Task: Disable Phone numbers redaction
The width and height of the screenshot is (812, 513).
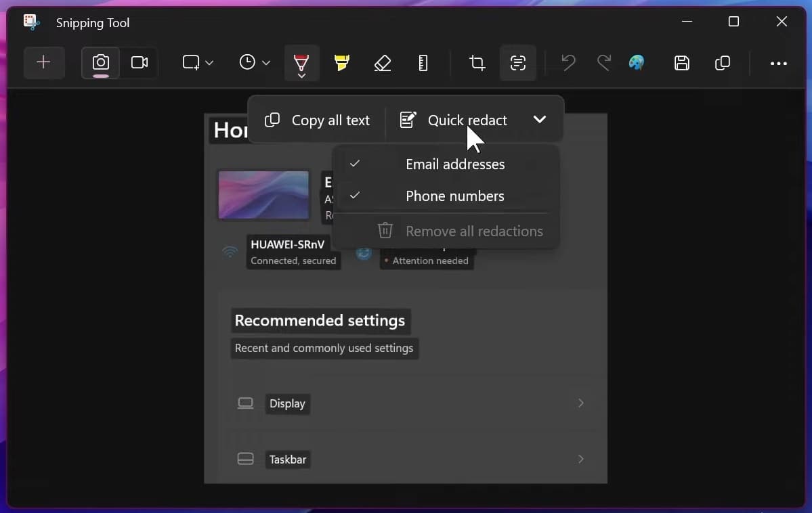Action: click(454, 196)
